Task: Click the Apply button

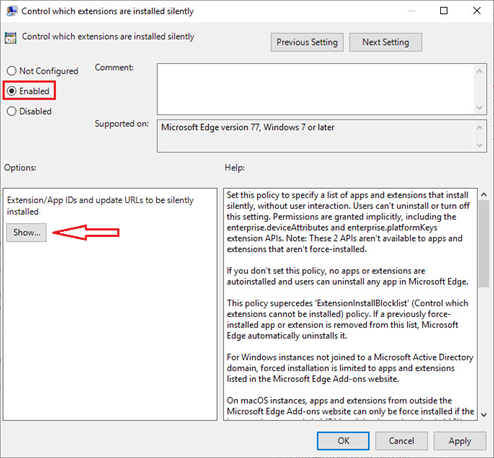Action: (x=460, y=441)
